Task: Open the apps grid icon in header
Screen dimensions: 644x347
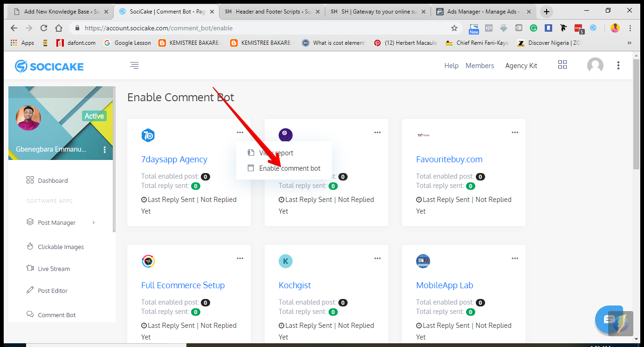Action: pyautogui.click(x=562, y=65)
